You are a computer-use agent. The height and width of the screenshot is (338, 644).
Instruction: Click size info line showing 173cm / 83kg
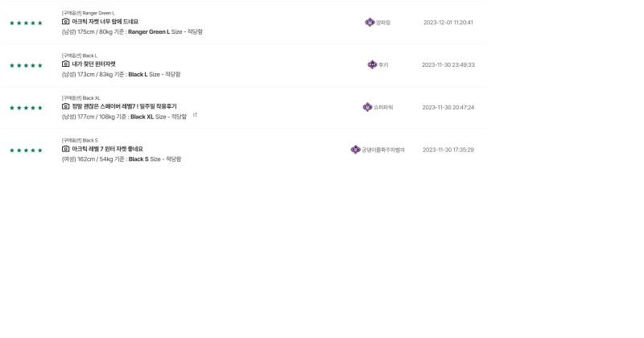click(x=121, y=74)
